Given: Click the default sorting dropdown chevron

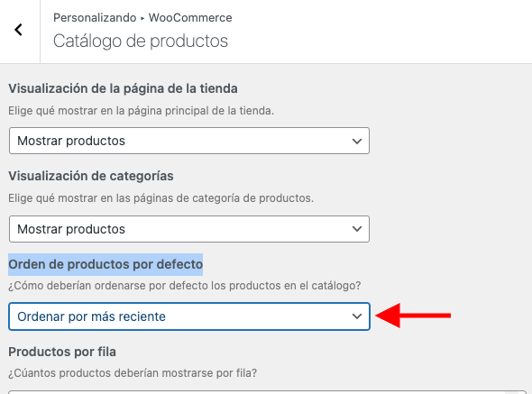Looking at the screenshot, I should tap(356, 316).
